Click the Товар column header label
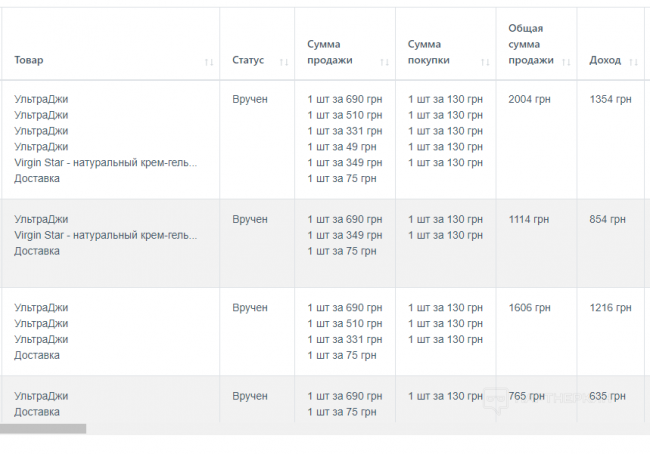 tap(29, 60)
